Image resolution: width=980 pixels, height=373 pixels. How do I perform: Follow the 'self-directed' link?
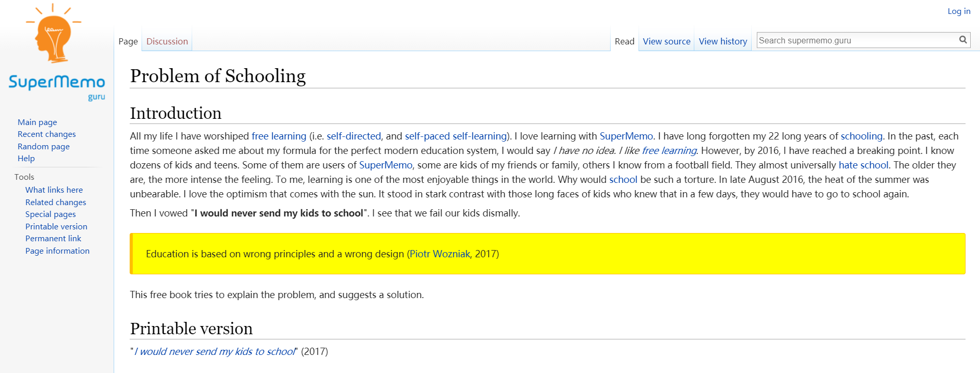[354, 136]
